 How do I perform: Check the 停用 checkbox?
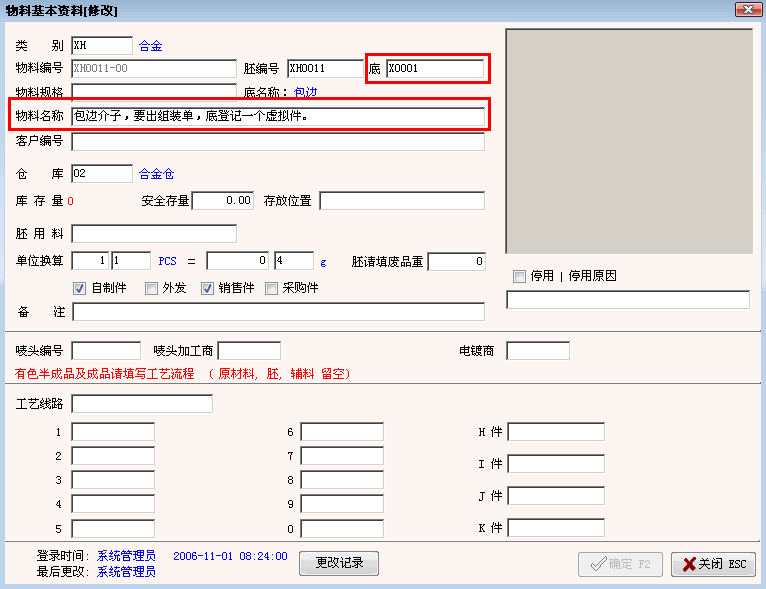pyautogui.click(x=519, y=276)
